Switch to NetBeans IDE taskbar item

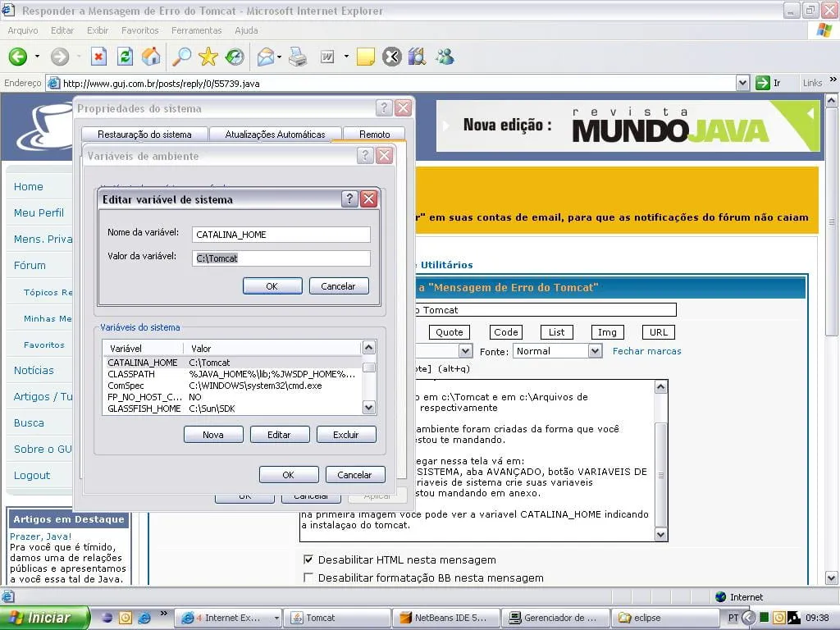click(x=446, y=618)
